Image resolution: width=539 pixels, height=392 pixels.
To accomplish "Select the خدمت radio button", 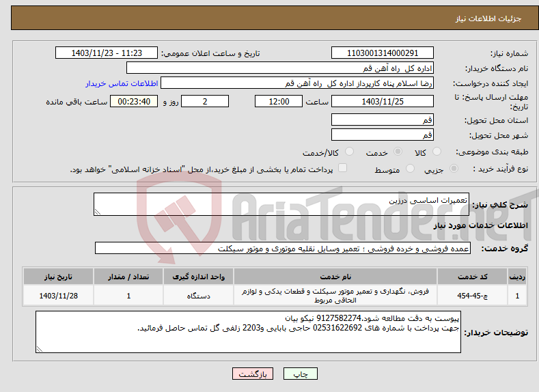I will (x=398, y=152).
